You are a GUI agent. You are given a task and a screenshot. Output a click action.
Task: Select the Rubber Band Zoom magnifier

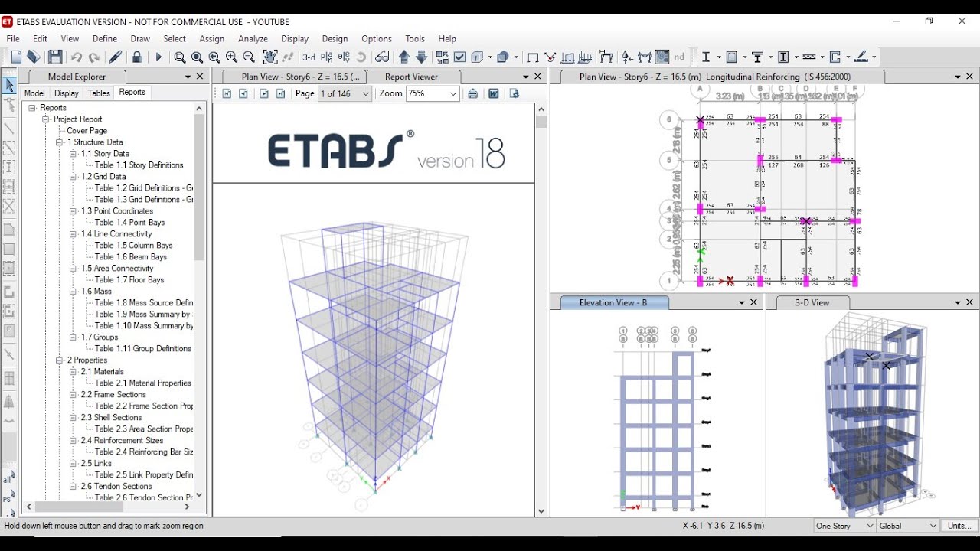[x=179, y=57]
